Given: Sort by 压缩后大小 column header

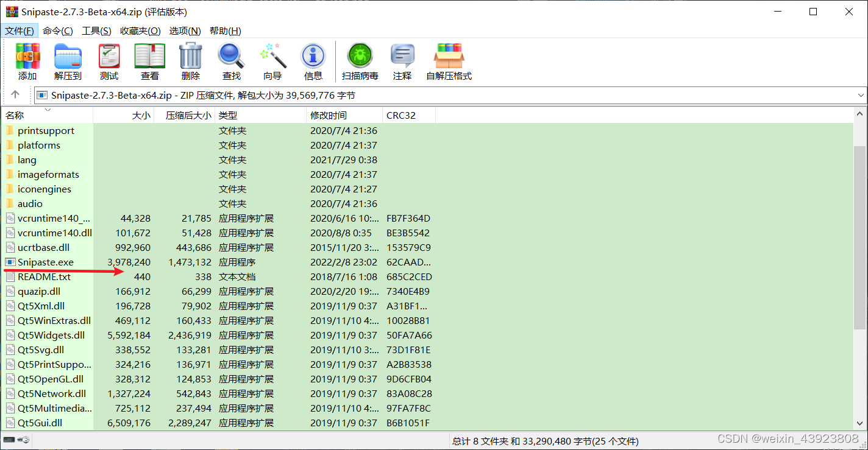Looking at the screenshot, I should click(185, 115).
